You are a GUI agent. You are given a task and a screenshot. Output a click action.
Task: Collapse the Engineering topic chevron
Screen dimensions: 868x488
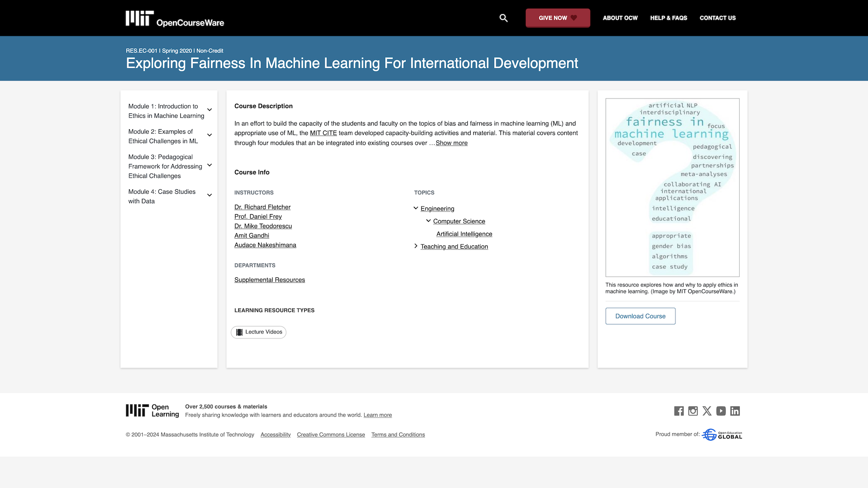pos(416,208)
